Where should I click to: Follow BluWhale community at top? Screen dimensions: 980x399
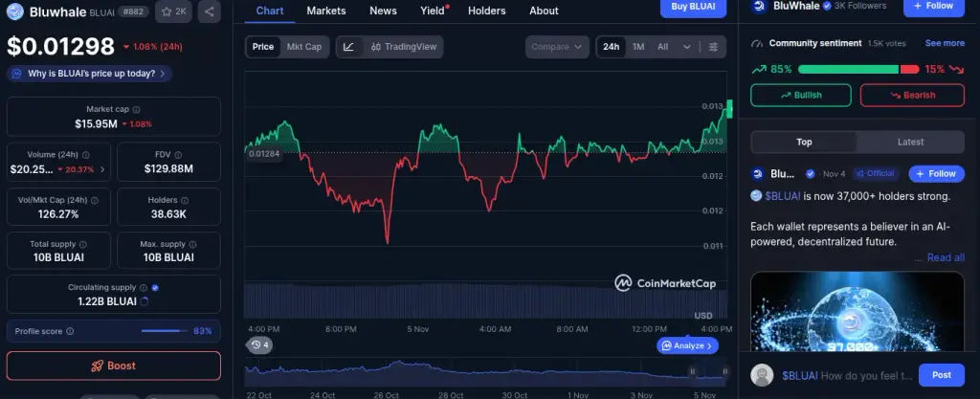click(934, 7)
